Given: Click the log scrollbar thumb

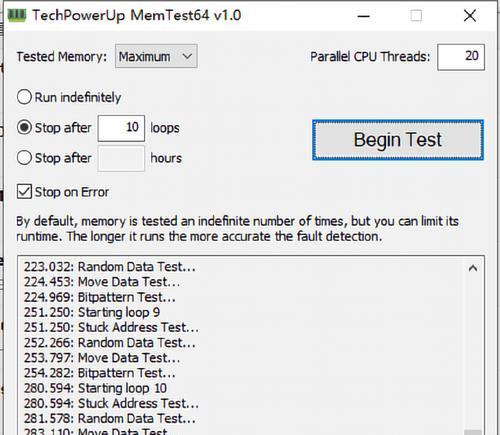Looking at the screenshot, I should (x=473, y=432).
